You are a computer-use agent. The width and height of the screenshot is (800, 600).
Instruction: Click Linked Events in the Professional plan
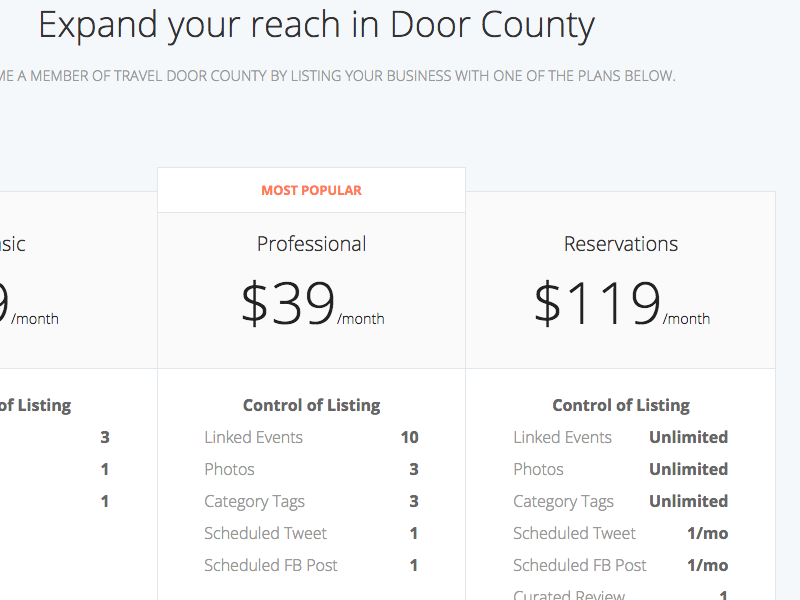[253, 437]
